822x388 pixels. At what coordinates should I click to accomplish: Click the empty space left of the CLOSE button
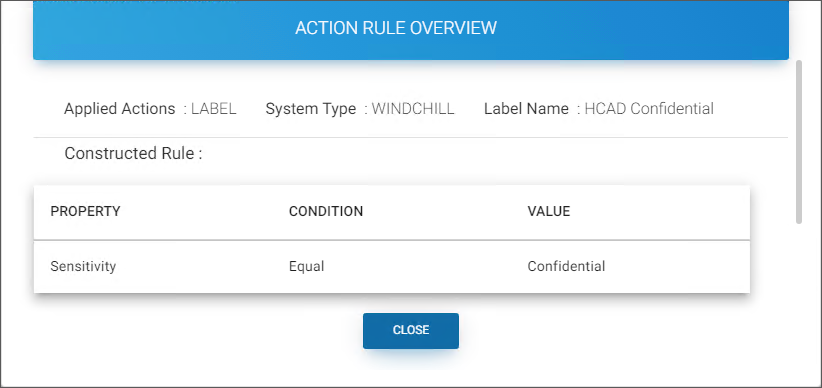198,330
